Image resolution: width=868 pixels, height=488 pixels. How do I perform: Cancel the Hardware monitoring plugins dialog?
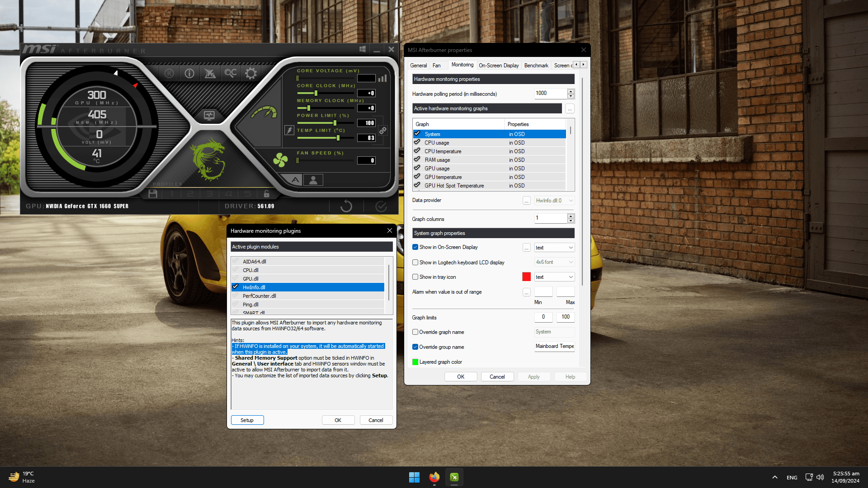coord(376,420)
